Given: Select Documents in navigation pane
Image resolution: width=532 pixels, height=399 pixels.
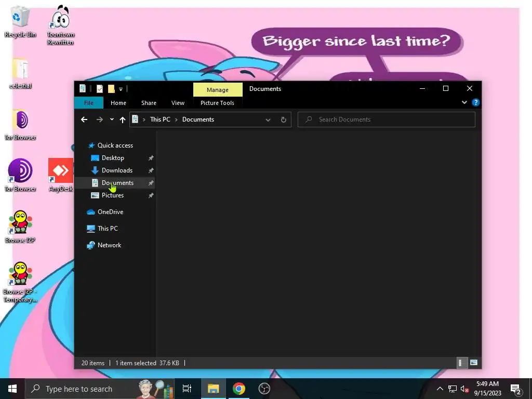Looking at the screenshot, I should tap(117, 183).
